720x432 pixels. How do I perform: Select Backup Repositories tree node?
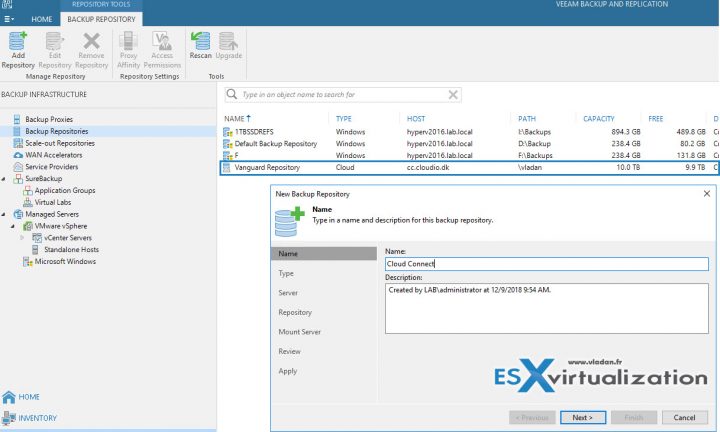point(56,131)
